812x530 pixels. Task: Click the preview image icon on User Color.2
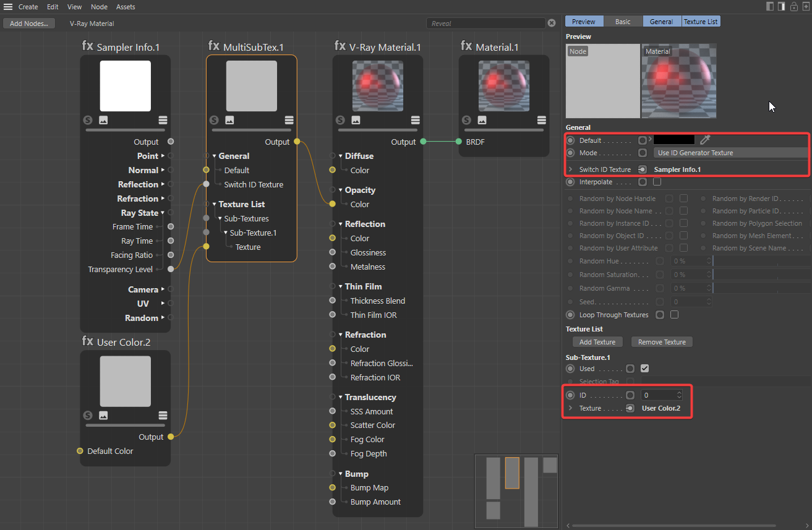tap(103, 415)
